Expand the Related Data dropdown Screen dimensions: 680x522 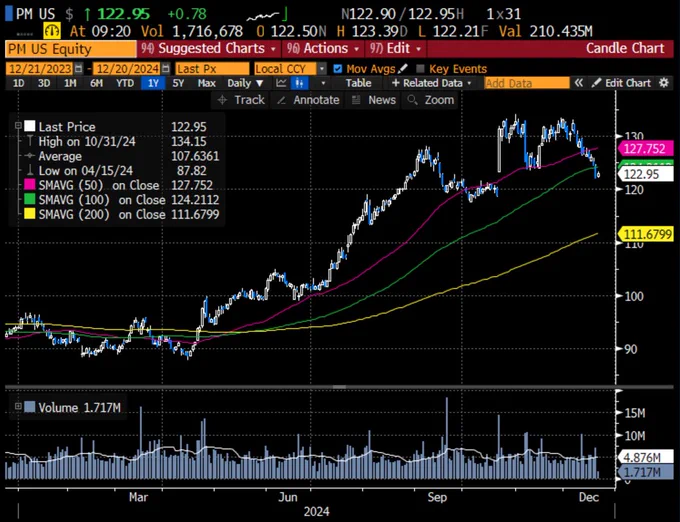tap(432, 83)
